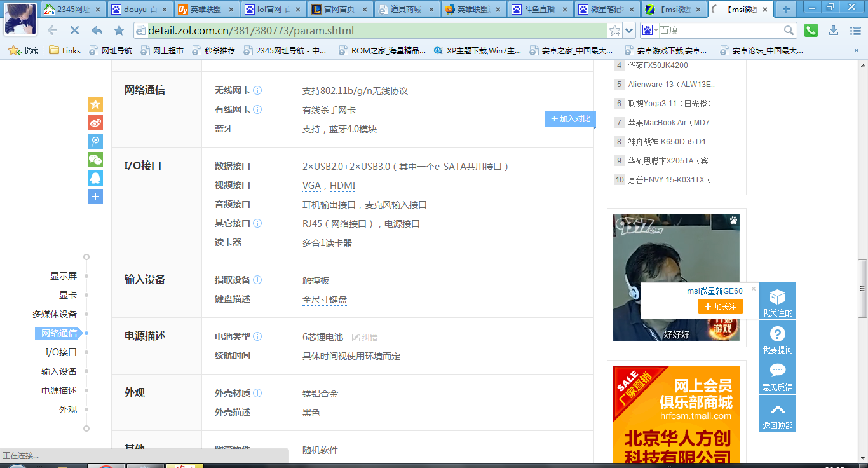The height and width of the screenshot is (468, 868).
Task: Click the undo/restore arrow icon in toolbar
Action: tap(97, 31)
